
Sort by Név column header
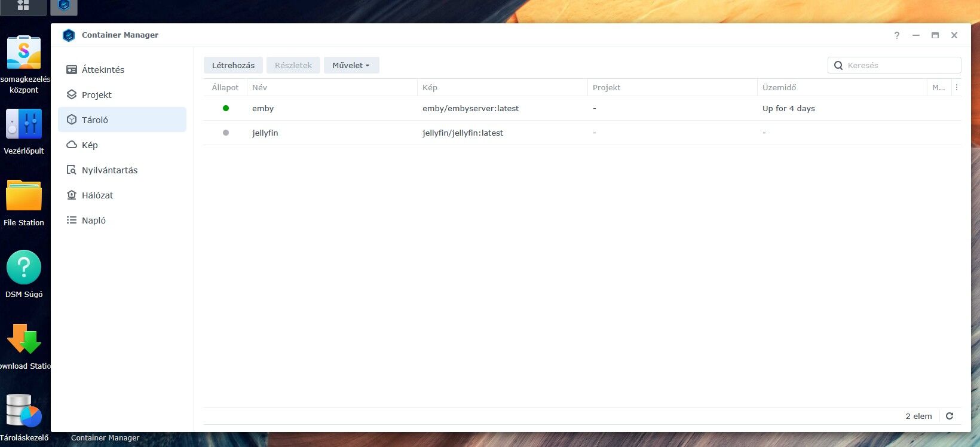pos(332,87)
